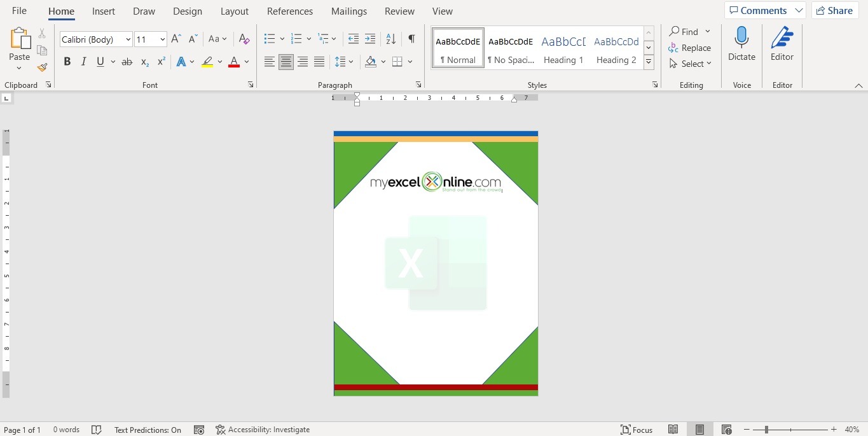Increase paragraph indent
This screenshot has height=436, width=868.
370,39
